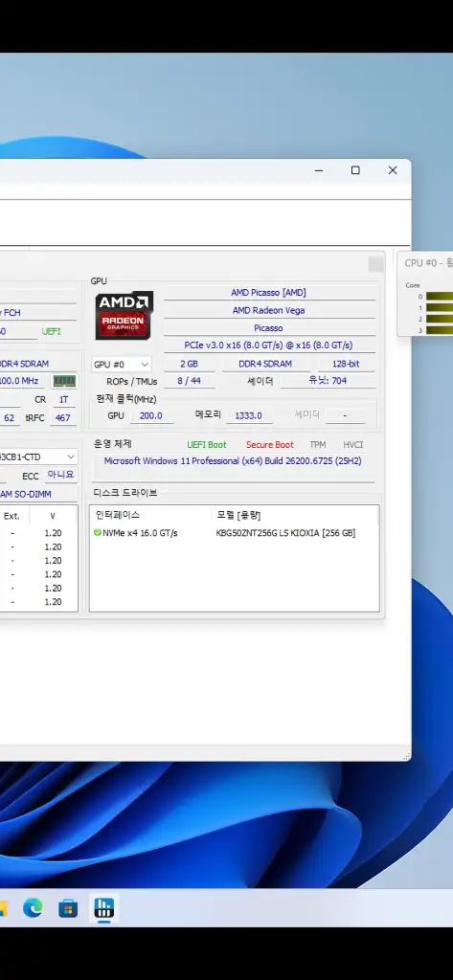The image size is (453, 980).
Task: Click the AMD Picasso [AMD] field
Action: pos(268,293)
